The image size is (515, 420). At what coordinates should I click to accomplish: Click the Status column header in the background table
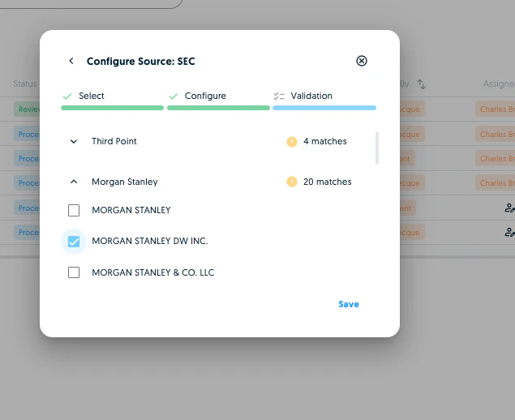point(24,84)
